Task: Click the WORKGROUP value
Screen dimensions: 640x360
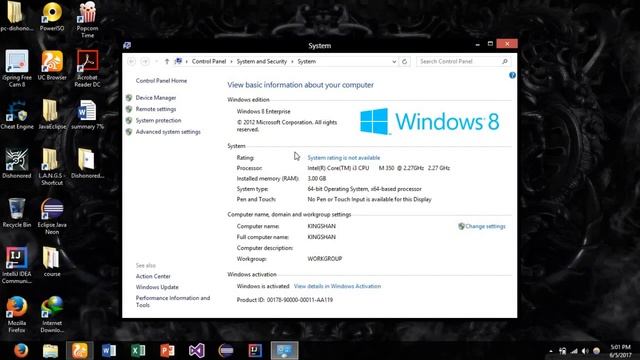Action: pyautogui.click(x=324, y=259)
